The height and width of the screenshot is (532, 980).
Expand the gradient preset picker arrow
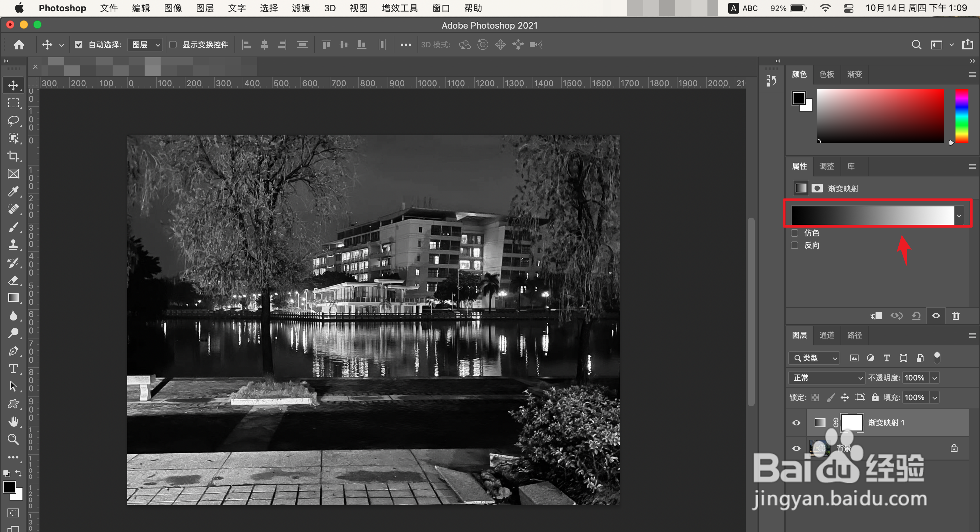point(960,216)
